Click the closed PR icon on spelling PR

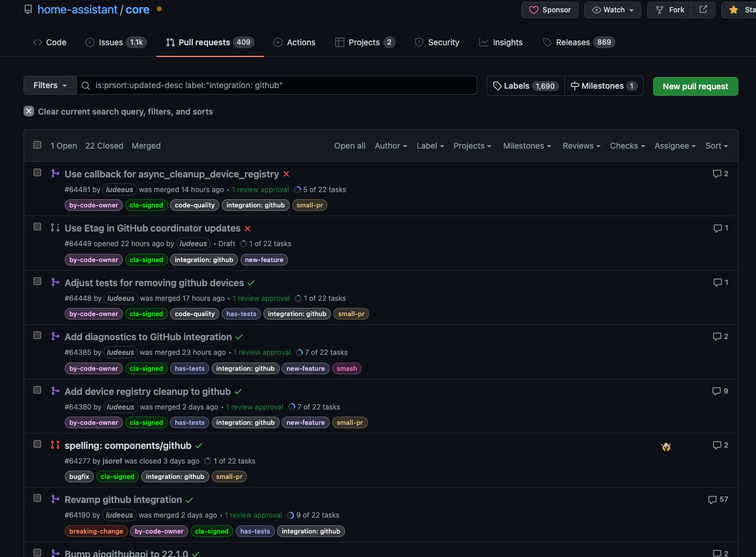click(x=55, y=445)
